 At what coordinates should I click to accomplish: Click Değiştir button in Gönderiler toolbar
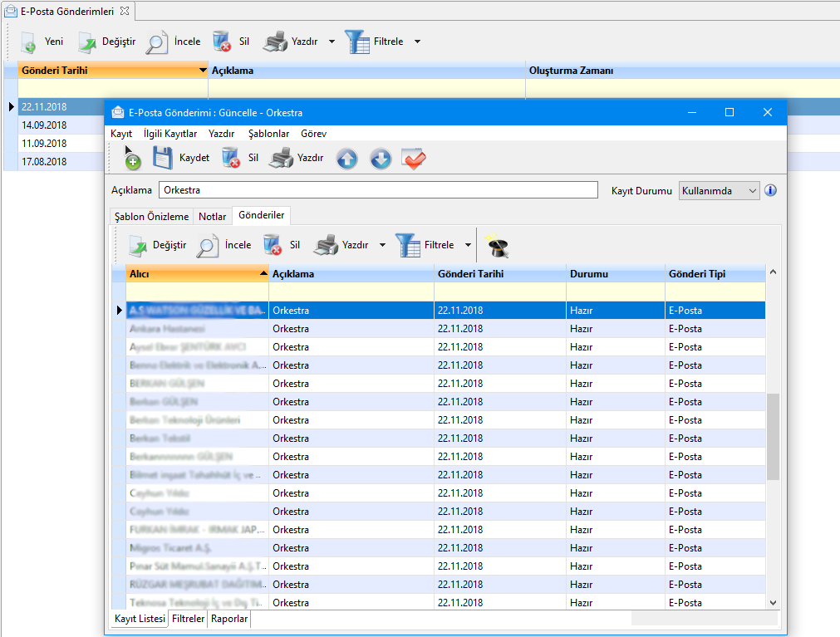(155, 245)
